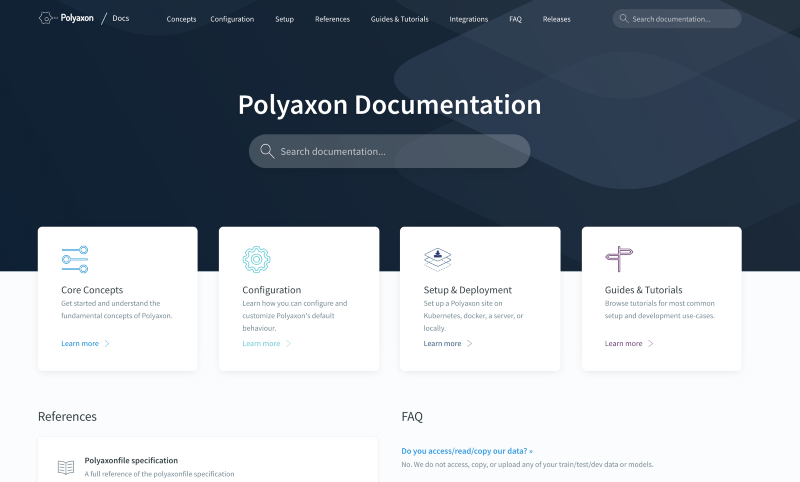The width and height of the screenshot is (800, 482).
Task: Click the chevron next to Guides & Tutorials Learn more
Action: [651, 343]
